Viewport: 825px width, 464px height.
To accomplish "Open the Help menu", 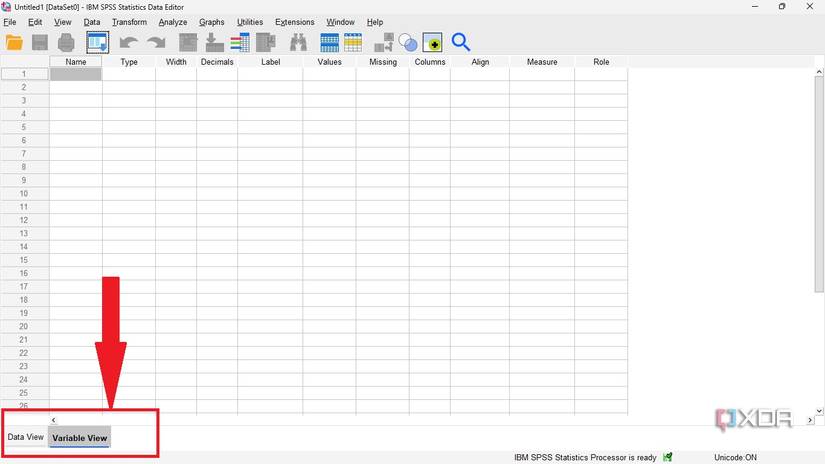I will (375, 22).
